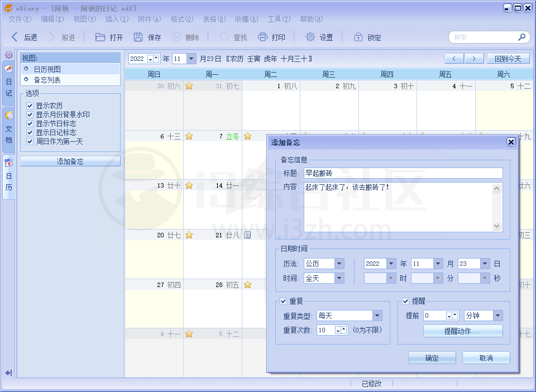The image size is (536, 392).
Task: Toggle 显示节日标志 checkbox
Action: pos(30,123)
